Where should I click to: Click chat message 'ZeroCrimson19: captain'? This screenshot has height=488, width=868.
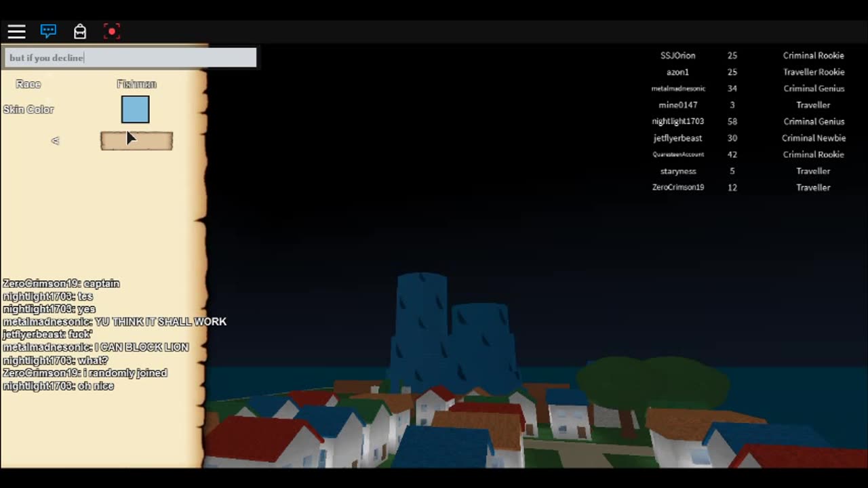[61, 283]
